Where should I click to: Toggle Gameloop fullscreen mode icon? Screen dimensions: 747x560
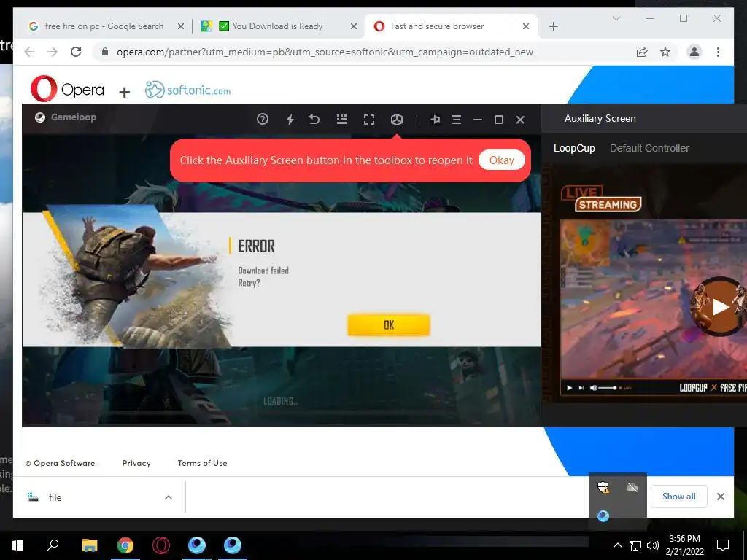pyautogui.click(x=368, y=119)
